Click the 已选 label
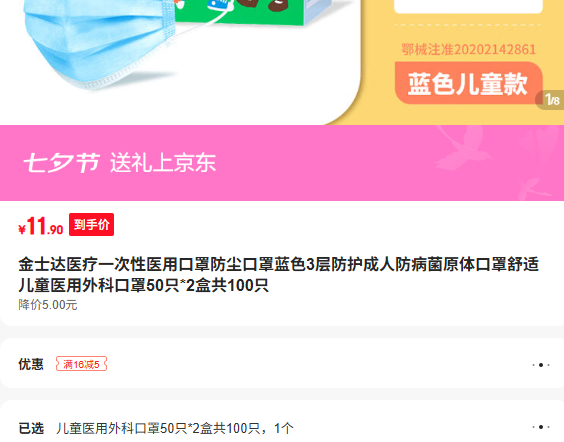This screenshot has height=442, width=564. (31, 428)
